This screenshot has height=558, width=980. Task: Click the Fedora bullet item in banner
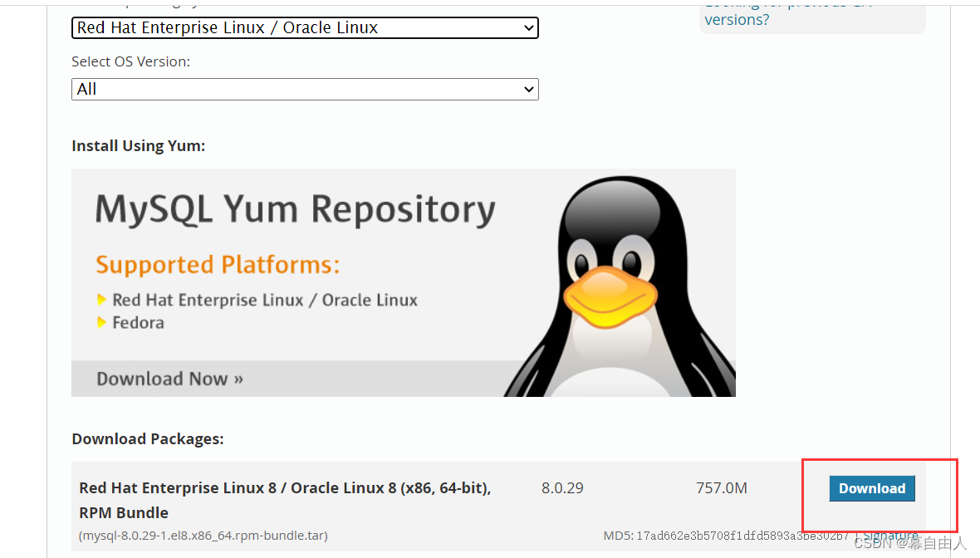pos(138,322)
